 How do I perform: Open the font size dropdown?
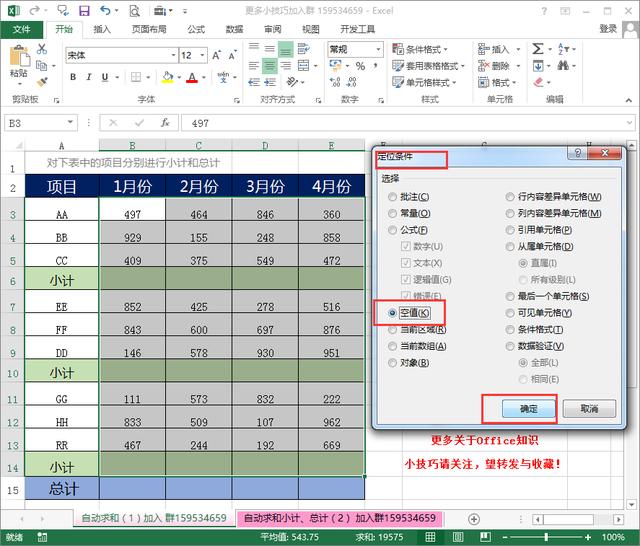(x=202, y=55)
